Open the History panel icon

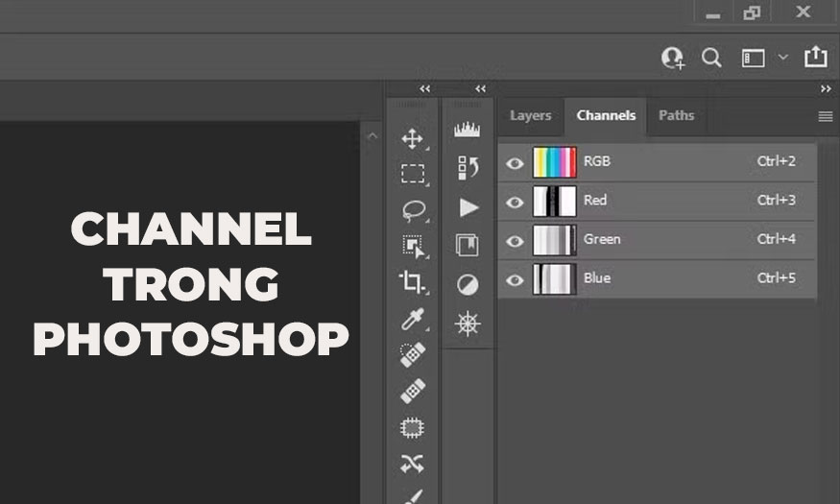point(468,168)
